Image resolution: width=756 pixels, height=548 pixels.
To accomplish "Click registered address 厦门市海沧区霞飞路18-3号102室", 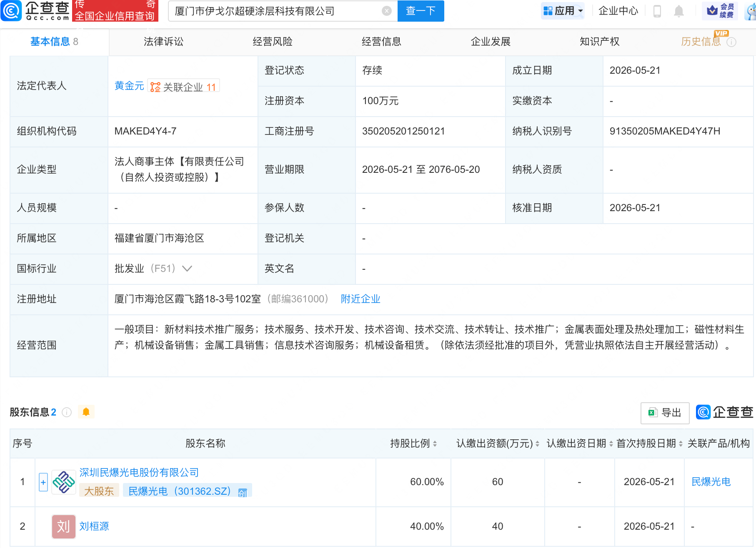I will pyautogui.click(x=188, y=299).
